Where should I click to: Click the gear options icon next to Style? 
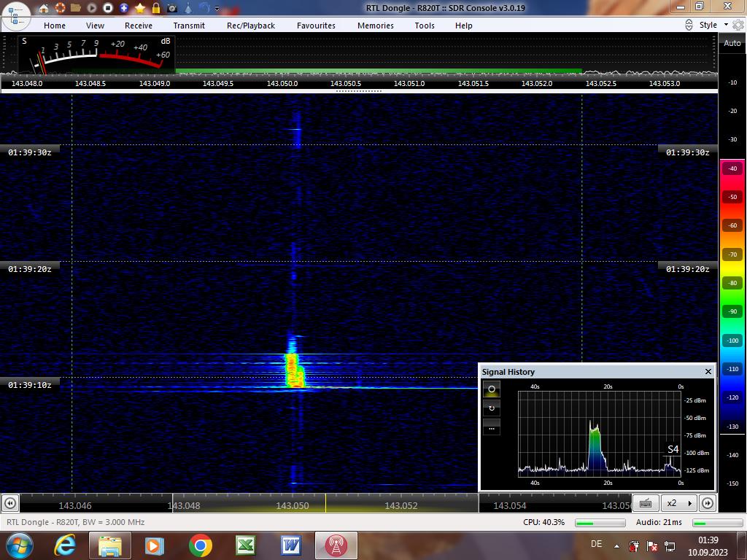(738, 26)
